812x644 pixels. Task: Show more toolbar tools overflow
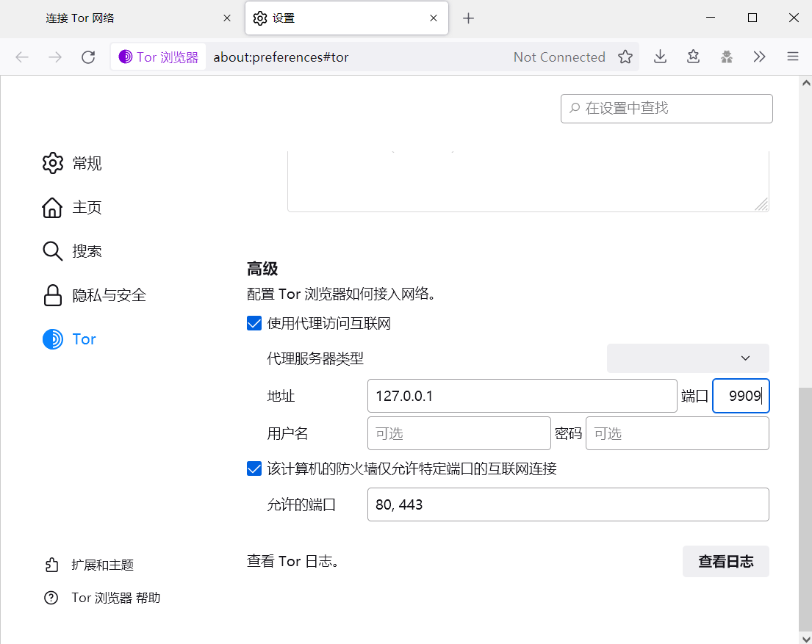759,57
